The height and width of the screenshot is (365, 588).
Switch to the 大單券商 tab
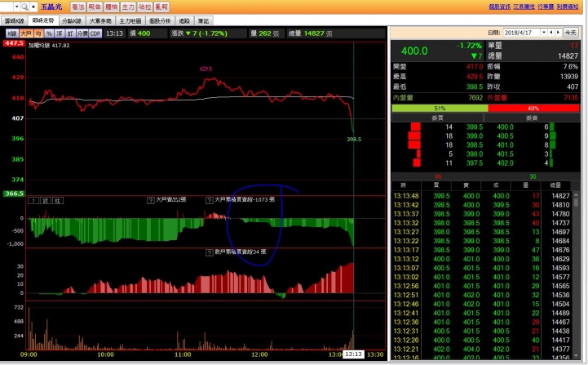point(100,21)
